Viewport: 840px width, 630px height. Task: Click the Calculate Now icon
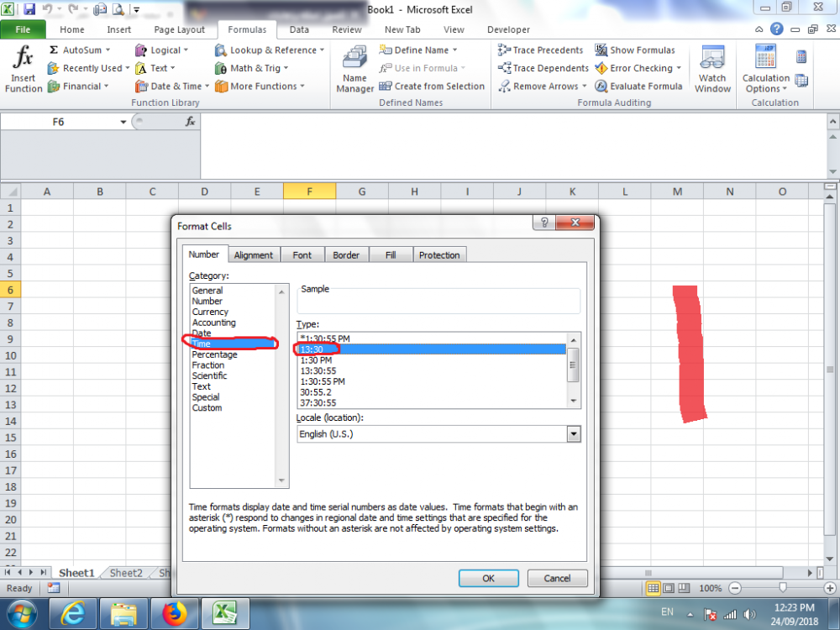(x=801, y=56)
